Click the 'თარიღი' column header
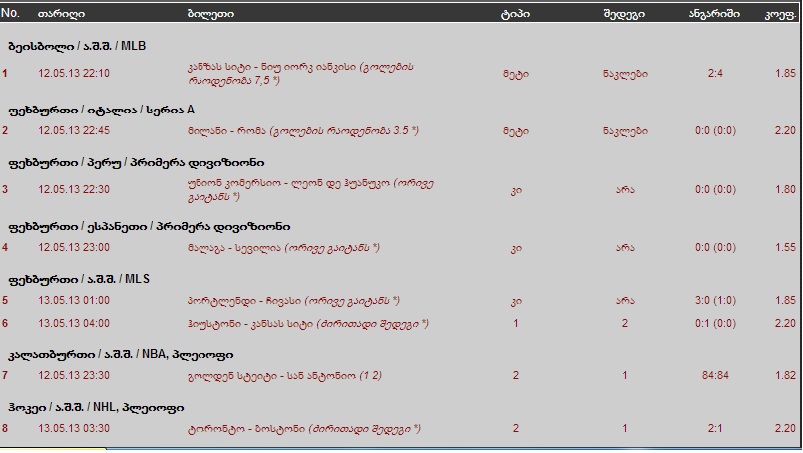 point(61,14)
